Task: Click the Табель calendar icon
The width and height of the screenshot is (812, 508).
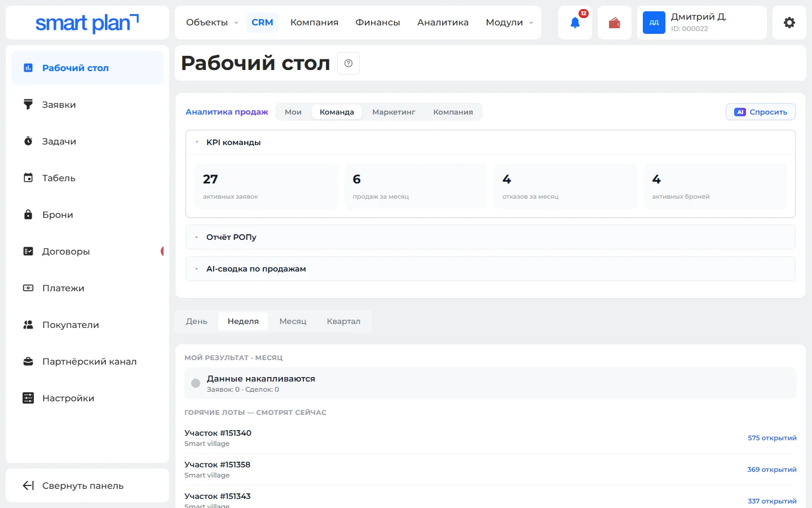Action: click(28, 178)
